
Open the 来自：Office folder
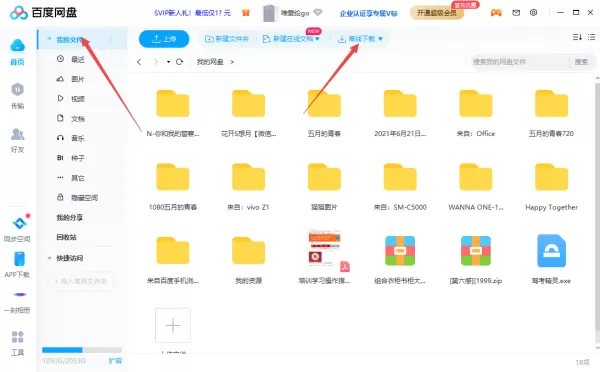tap(476, 104)
